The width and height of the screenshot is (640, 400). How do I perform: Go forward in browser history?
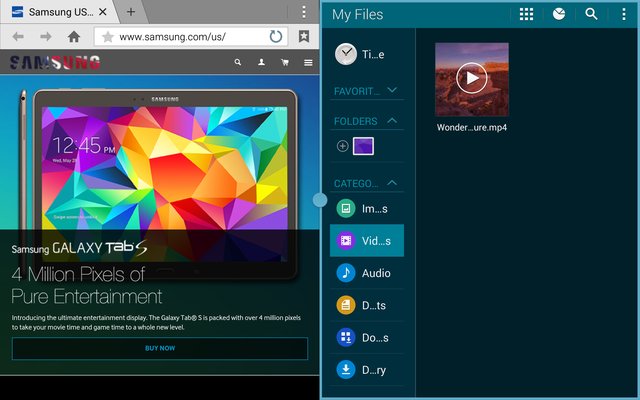tap(46, 37)
